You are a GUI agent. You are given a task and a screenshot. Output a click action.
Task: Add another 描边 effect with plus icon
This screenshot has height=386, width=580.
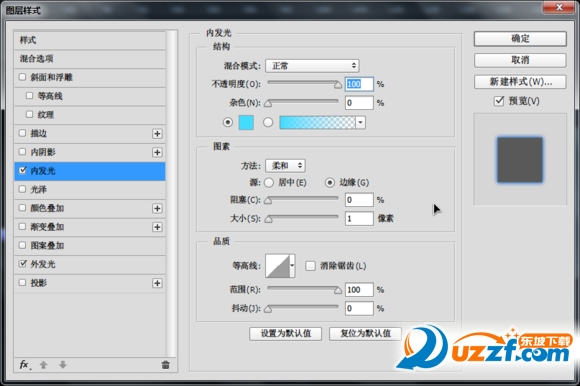[157, 133]
